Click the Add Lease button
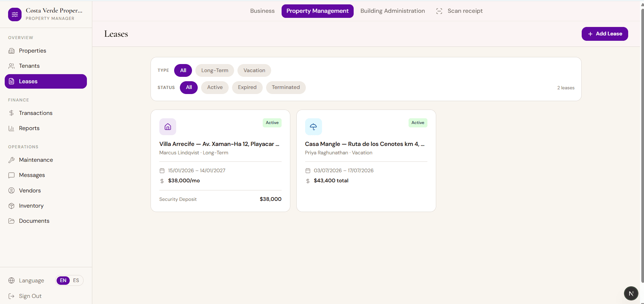 tap(605, 34)
